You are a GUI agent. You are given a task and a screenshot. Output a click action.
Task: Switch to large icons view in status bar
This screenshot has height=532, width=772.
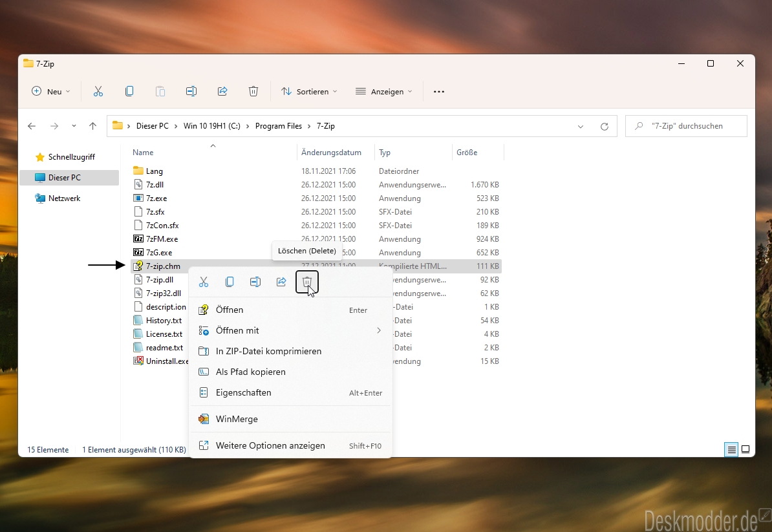[x=745, y=449]
